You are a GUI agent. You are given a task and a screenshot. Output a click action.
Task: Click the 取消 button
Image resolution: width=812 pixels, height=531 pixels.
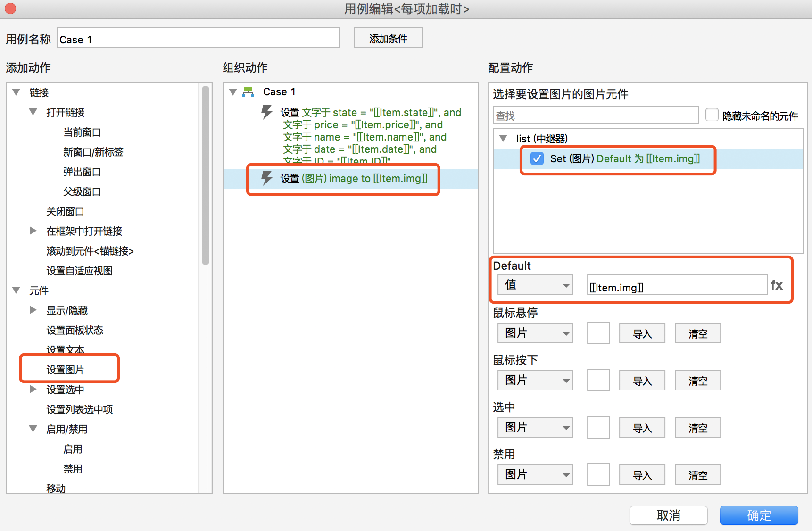point(669,515)
